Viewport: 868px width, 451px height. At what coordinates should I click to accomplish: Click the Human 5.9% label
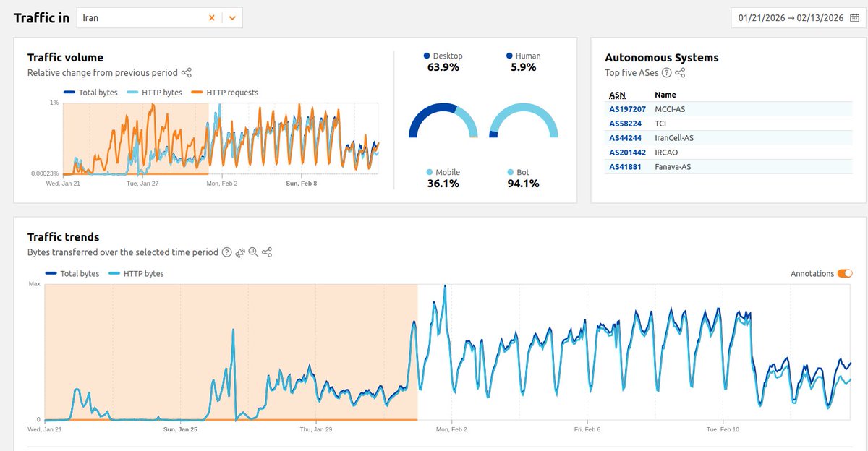523,61
